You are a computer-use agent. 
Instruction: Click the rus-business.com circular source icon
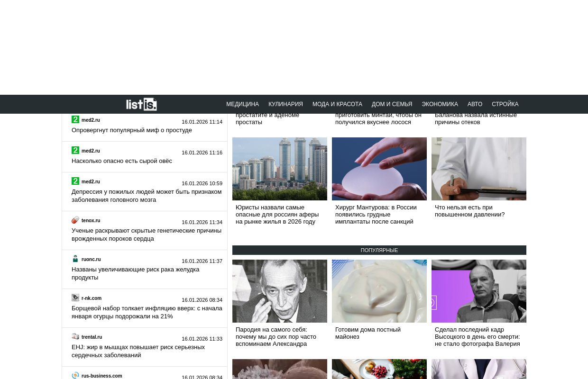[75, 375]
